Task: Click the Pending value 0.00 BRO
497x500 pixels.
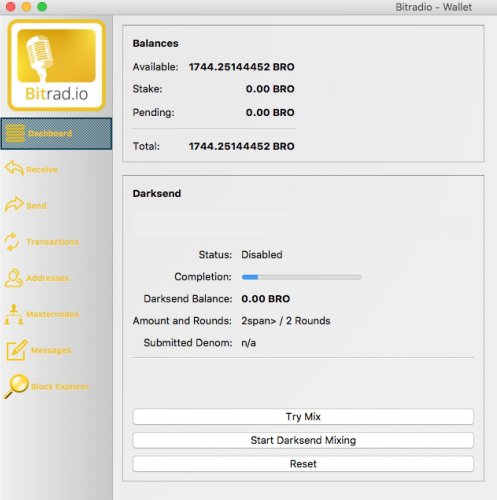Action: coord(270,112)
